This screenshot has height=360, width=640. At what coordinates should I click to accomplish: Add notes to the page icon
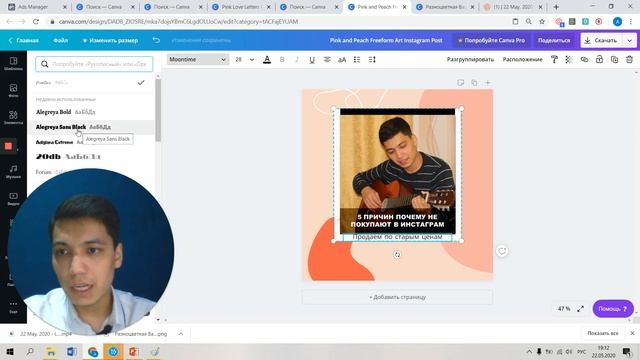pyautogui.click(x=460, y=83)
